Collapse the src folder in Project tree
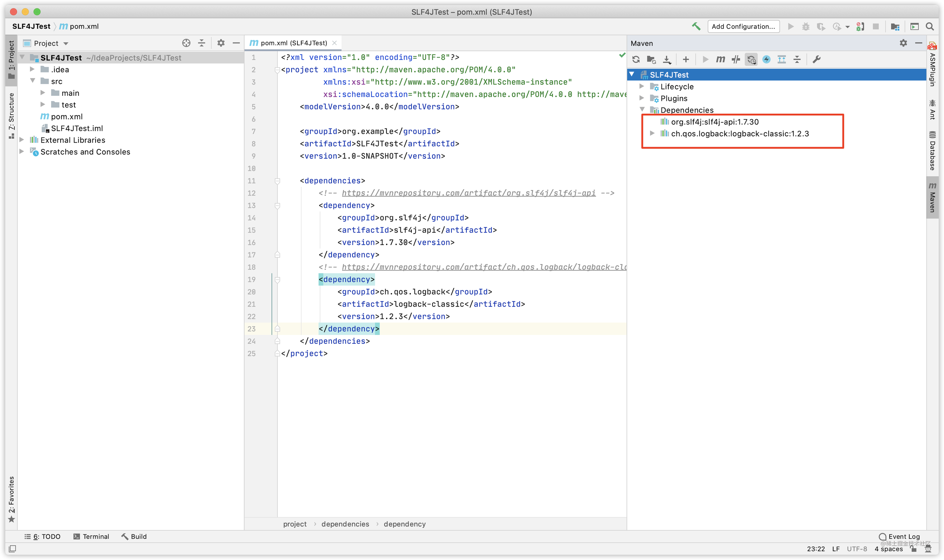The height and width of the screenshot is (560, 944). point(33,81)
